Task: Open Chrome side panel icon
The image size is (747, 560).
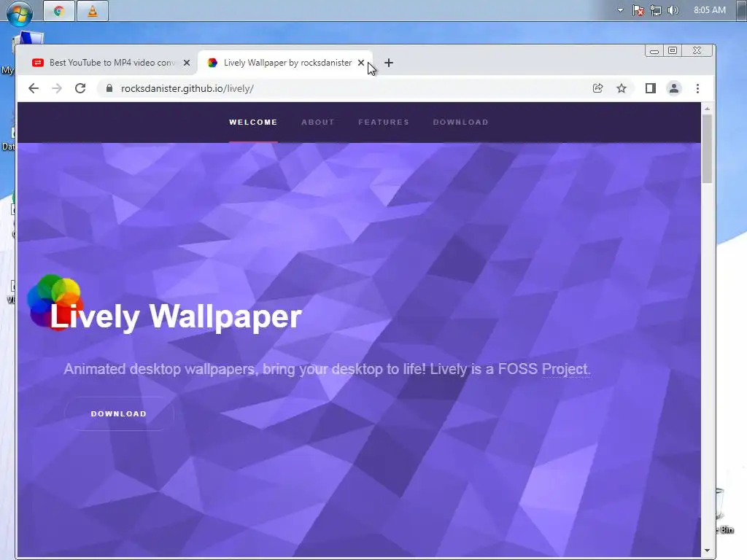Action: [x=650, y=88]
